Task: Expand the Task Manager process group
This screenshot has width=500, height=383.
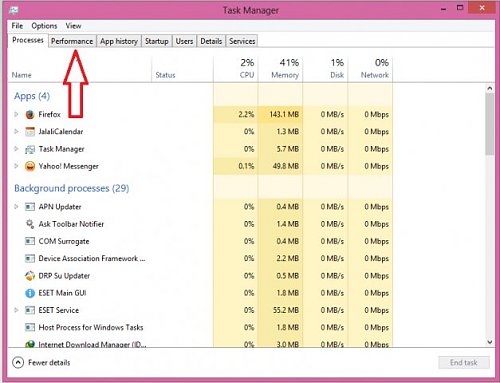Action: tap(16, 149)
